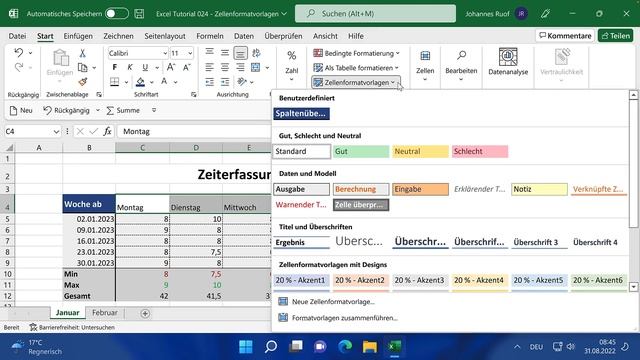Toggle right text alignment

240,67
